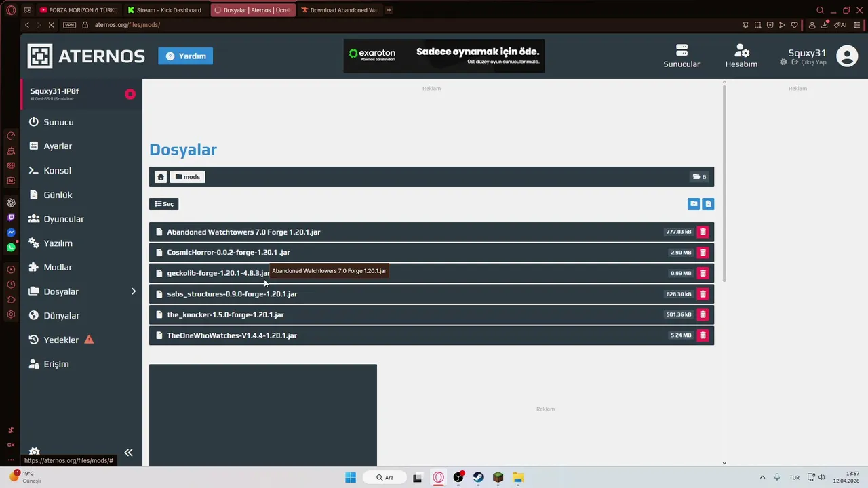
Task: Click the backups warning triangle icon
Action: tap(89, 340)
